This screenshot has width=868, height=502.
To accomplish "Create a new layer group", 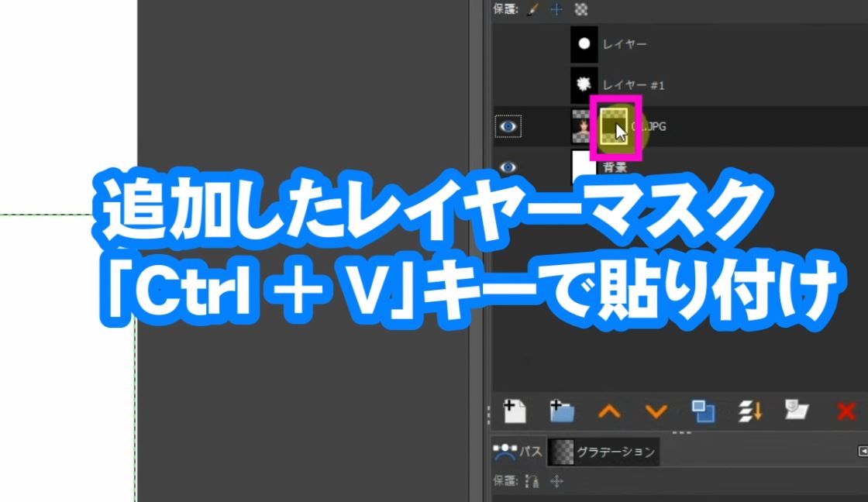I will (562, 411).
